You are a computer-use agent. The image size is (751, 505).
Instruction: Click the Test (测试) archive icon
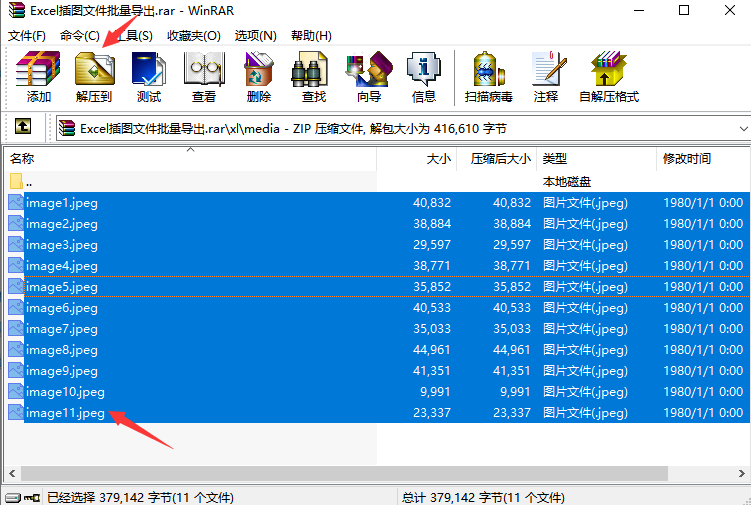(x=149, y=69)
